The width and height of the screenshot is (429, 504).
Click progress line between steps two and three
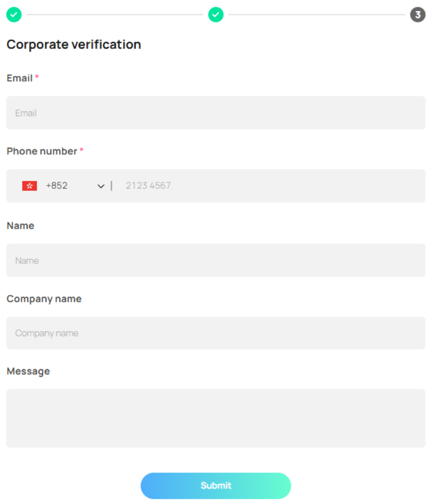316,15
